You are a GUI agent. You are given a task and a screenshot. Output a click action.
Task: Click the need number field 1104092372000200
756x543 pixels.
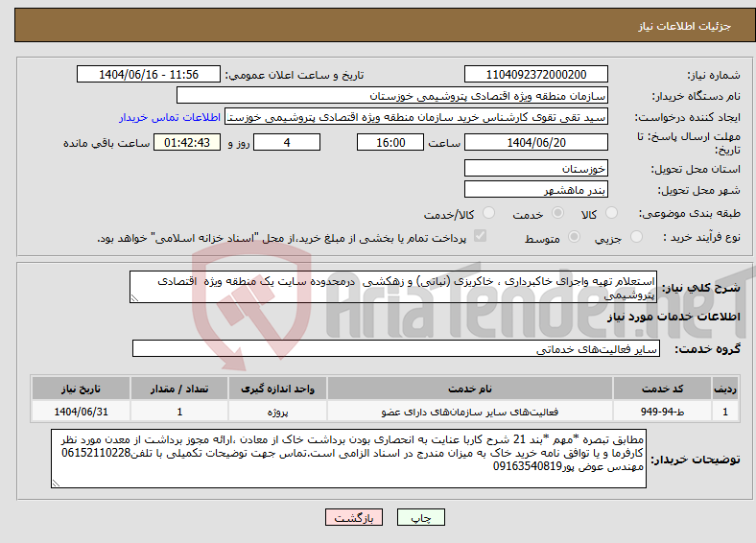click(x=535, y=74)
